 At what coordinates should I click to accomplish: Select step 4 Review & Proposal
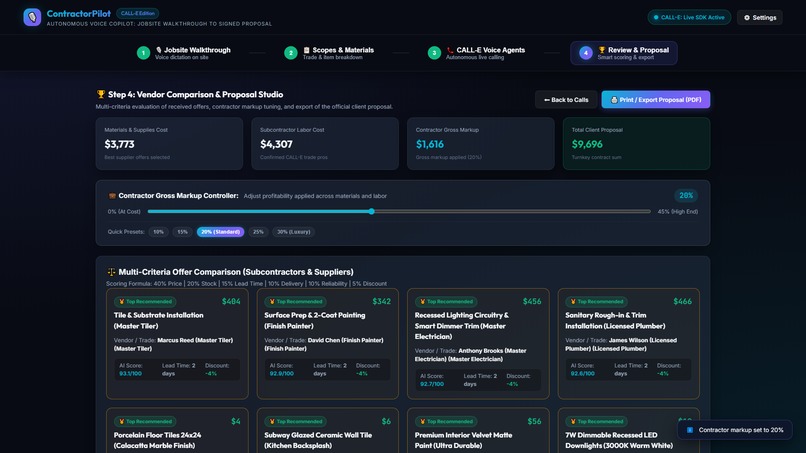[x=624, y=53]
